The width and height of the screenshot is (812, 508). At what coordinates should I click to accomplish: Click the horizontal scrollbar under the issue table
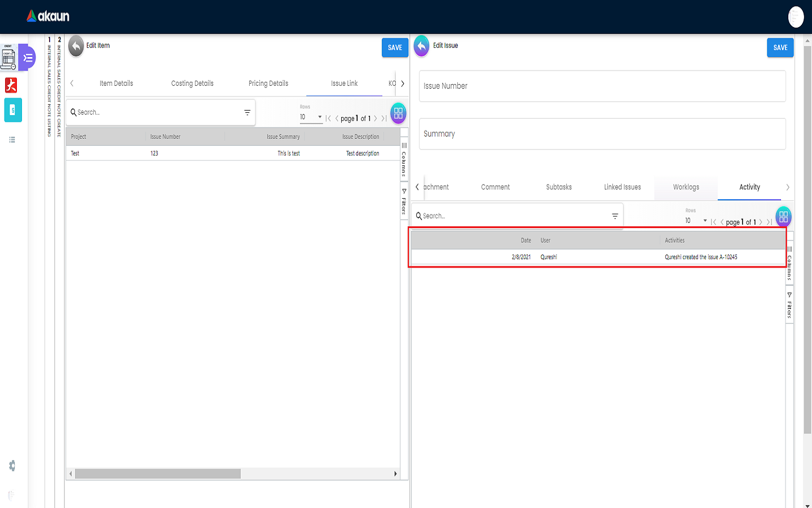point(158,474)
